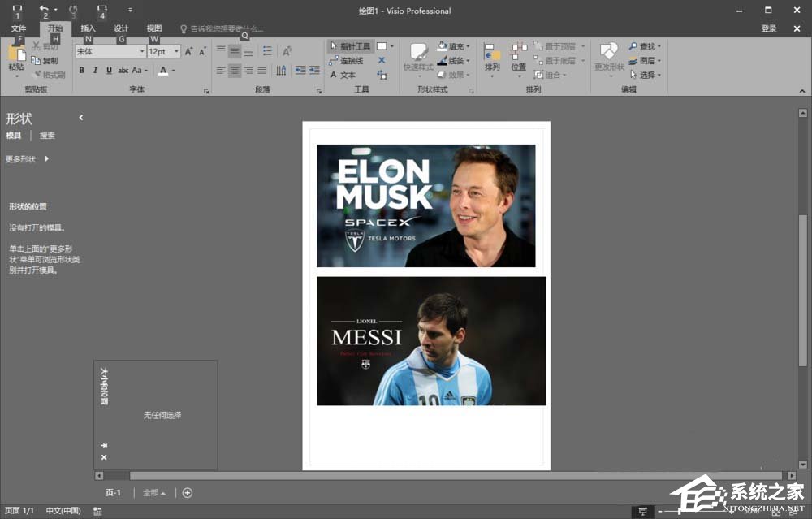Toggle Underline formatting
This screenshot has width=812, height=519.
tap(109, 71)
